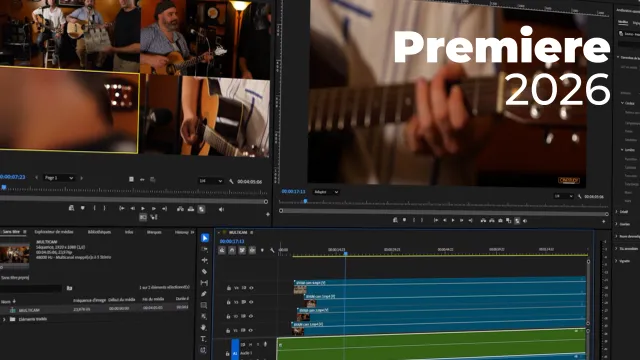Select the Slip tool
Screen dimensions: 640x360
click(x=204, y=283)
